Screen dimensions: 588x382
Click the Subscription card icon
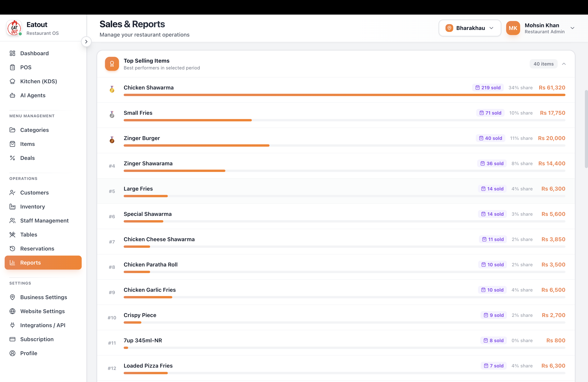12,339
